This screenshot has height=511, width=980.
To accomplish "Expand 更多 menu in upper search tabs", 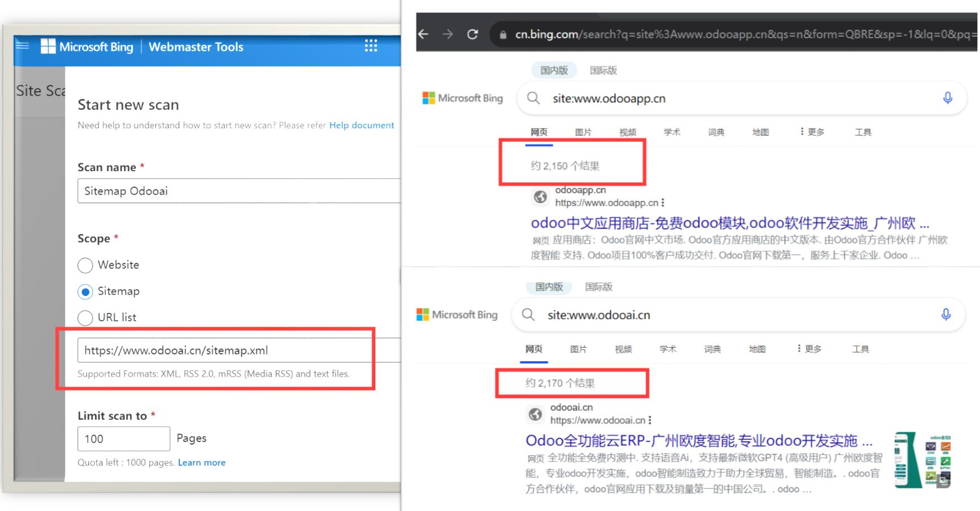I will pyautogui.click(x=812, y=132).
